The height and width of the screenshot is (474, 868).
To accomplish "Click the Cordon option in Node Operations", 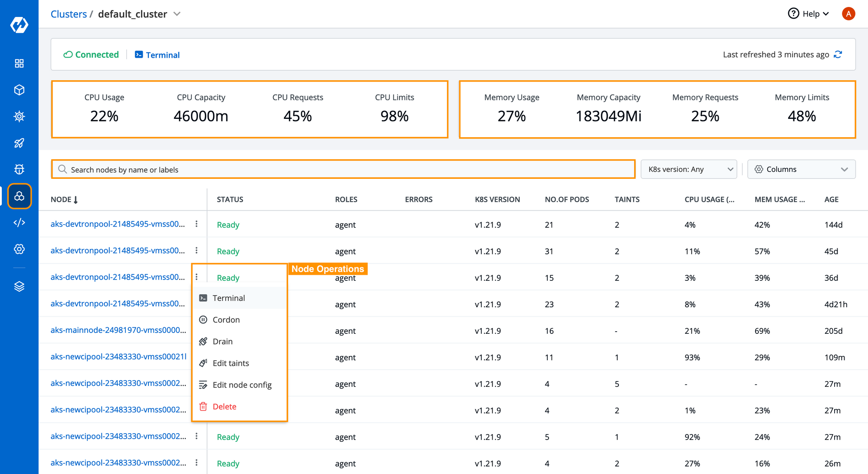I will click(227, 319).
